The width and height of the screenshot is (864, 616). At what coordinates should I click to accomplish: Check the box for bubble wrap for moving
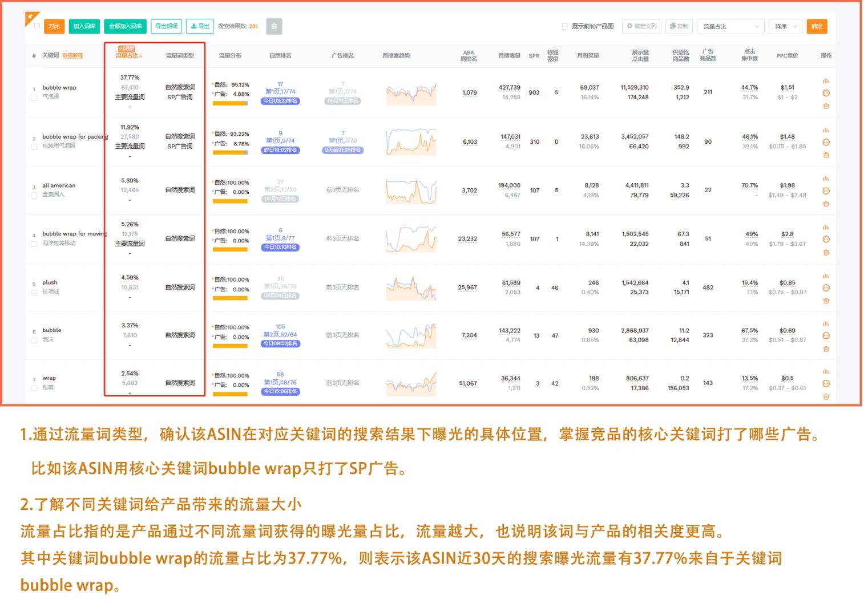[34, 244]
